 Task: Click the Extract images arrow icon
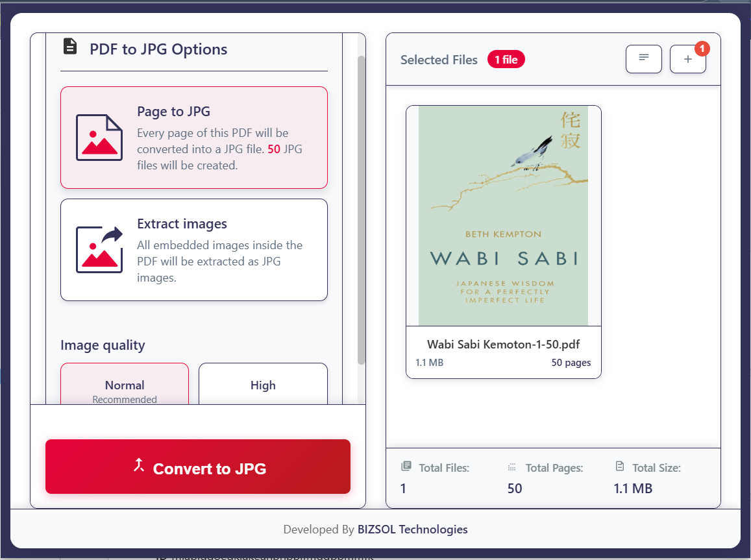(x=99, y=249)
